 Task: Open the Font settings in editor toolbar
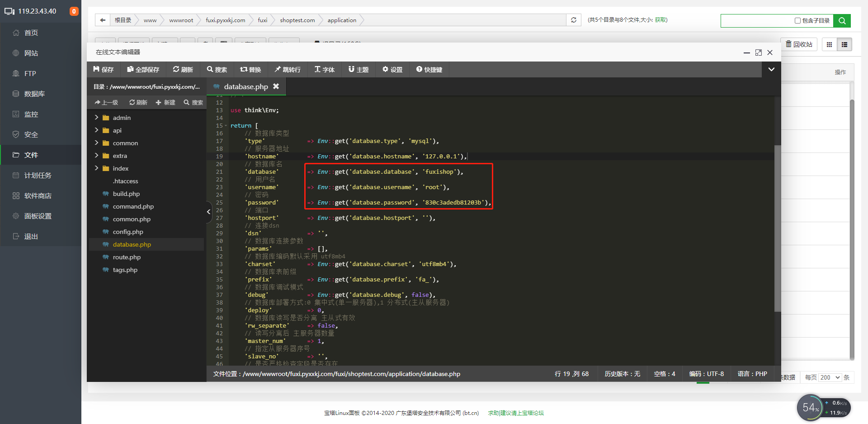[325, 69]
